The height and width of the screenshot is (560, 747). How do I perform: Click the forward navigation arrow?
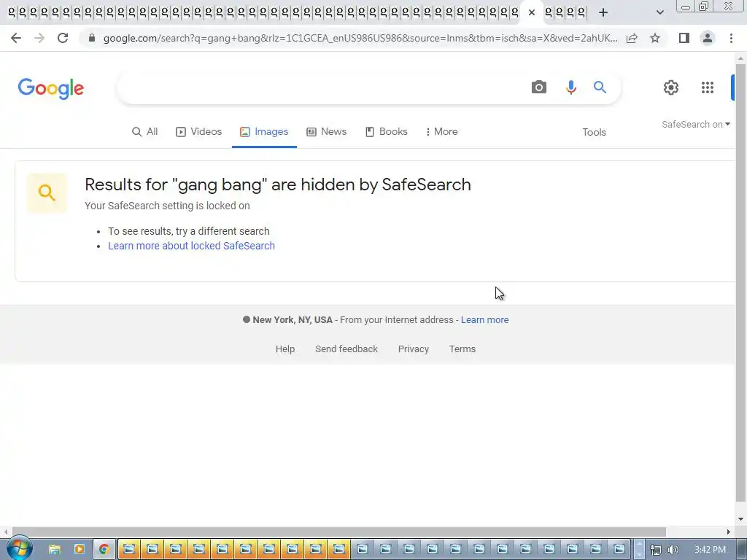[39, 38]
